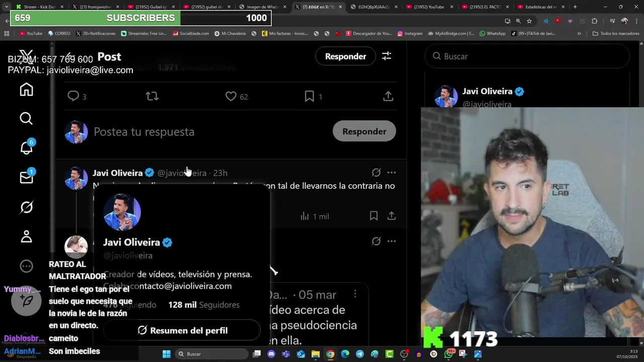Image resolution: width=644 pixels, height=362 pixels.
Task: Click share icon on Javi Oliveira's 23h reply
Action: (x=391, y=216)
